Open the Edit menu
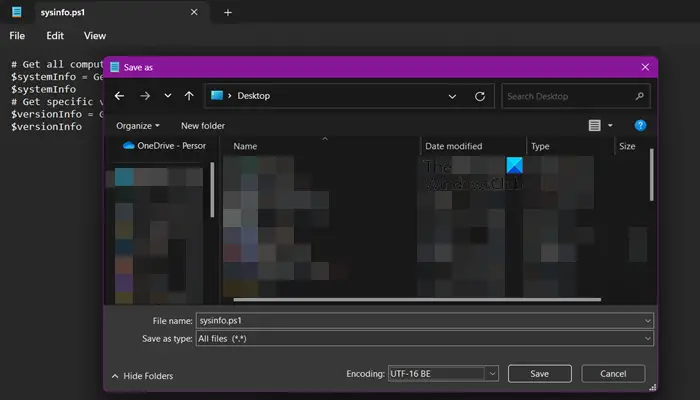The width and height of the screenshot is (700, 400). click(x=55, y=36)
